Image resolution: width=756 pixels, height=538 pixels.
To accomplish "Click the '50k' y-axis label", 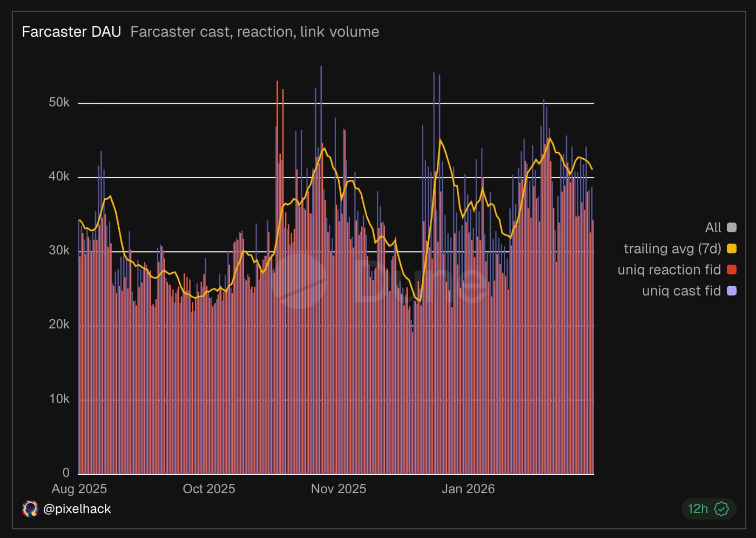I will (x=59, y=102).
